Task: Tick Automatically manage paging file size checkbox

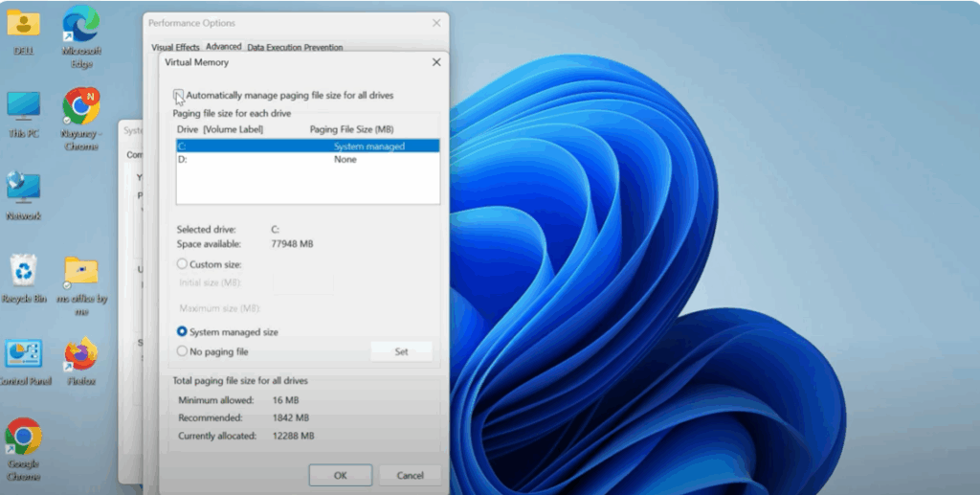Action: (179, 95)
